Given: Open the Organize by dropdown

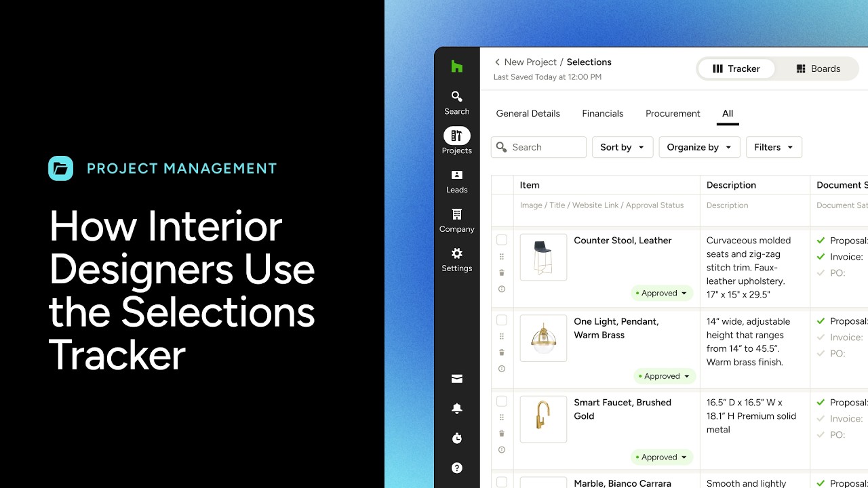Looking at the screenshot, I should coord(699,147).
